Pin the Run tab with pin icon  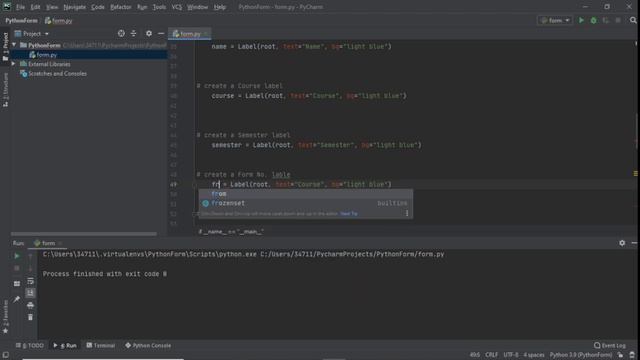pos(17,299)
